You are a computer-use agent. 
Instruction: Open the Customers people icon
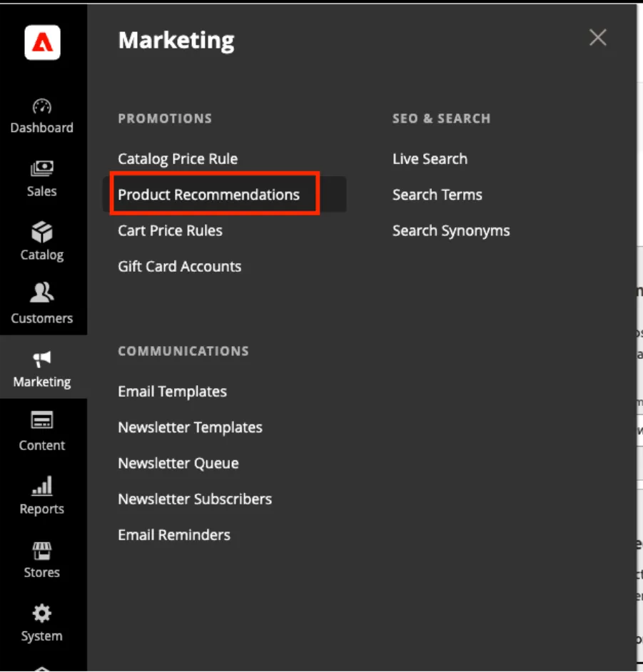(x=42, y=292)
